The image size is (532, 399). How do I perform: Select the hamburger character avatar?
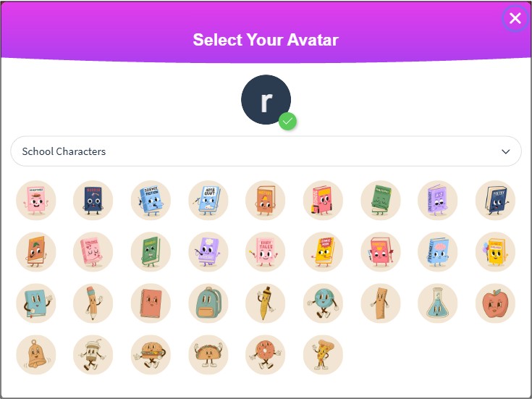tap(151, 355)
